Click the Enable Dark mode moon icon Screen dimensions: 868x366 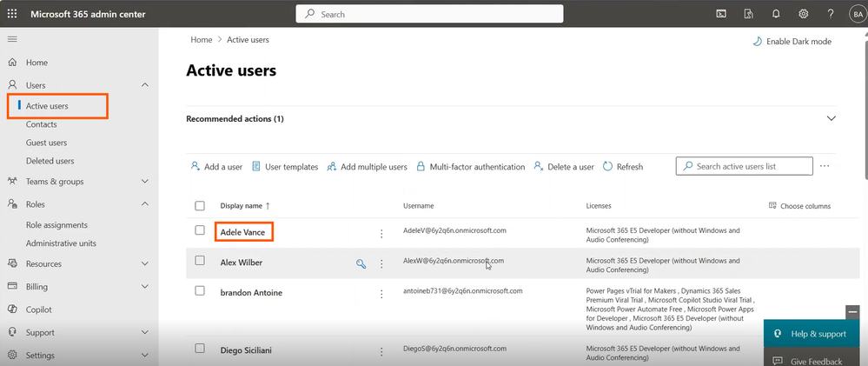tap(757, 42)
